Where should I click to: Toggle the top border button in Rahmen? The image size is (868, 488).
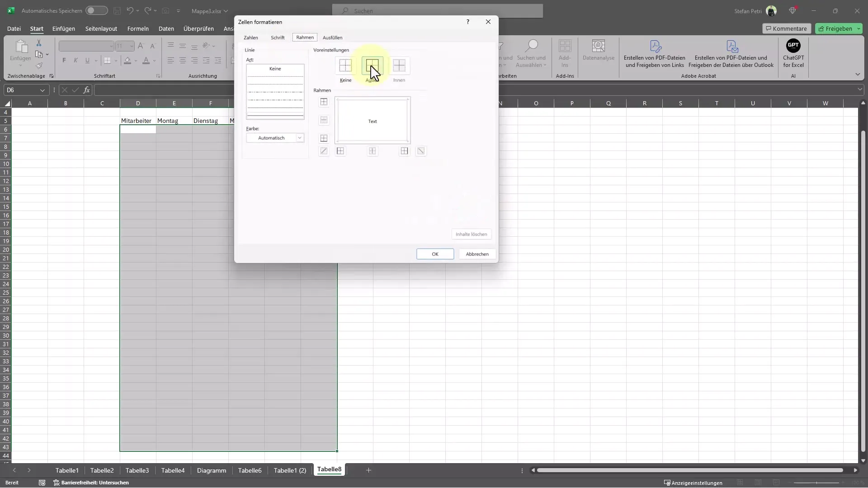324,102
